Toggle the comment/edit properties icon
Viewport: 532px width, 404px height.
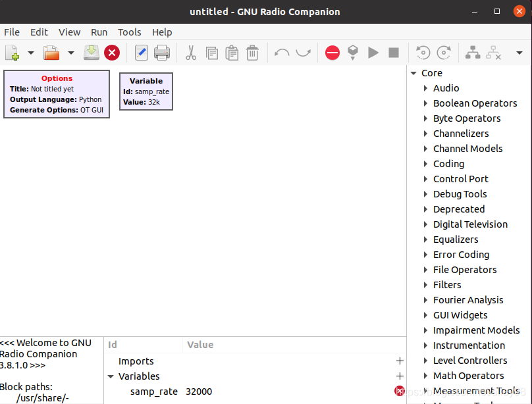point(141,53)
